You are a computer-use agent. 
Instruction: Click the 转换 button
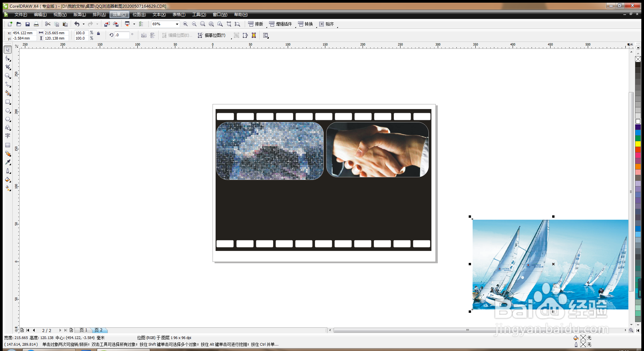(x=305, y=24)
